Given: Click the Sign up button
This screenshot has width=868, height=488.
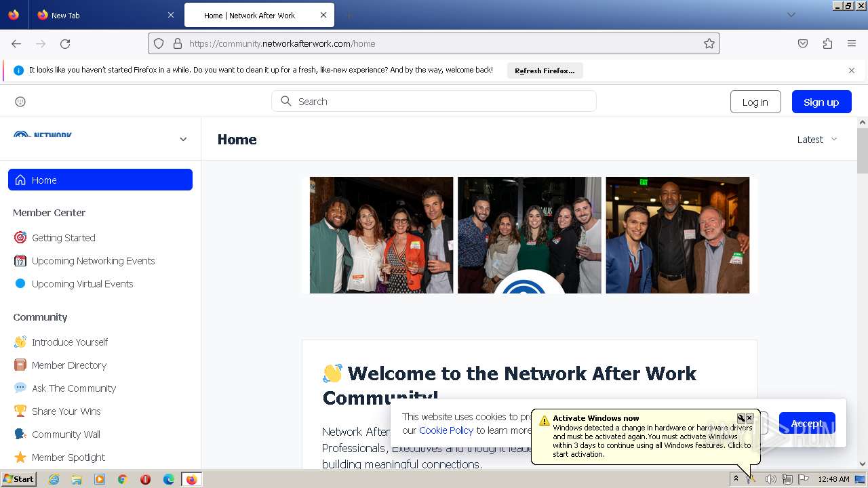Looking at the screenshot, I should tap(821, 102).
